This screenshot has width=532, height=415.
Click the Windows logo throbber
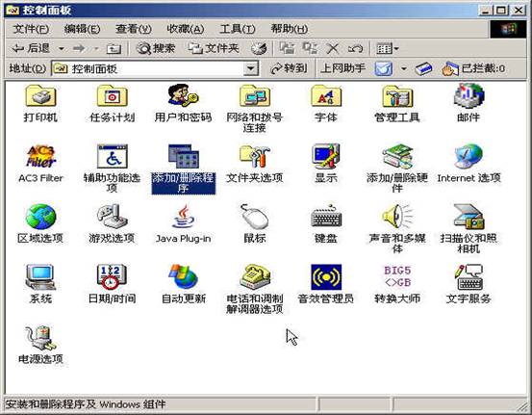(x=508, y=29)
